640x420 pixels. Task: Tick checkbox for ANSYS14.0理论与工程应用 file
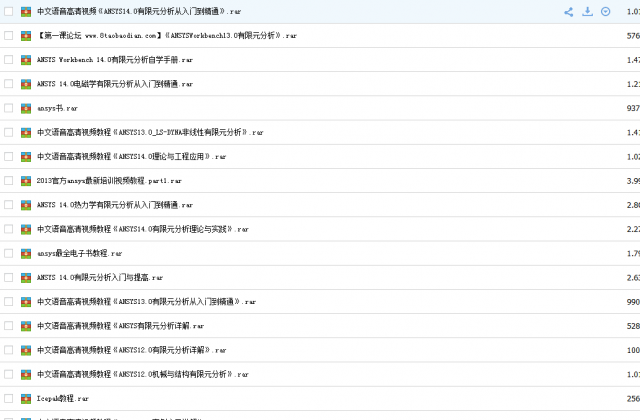(9, 156)
